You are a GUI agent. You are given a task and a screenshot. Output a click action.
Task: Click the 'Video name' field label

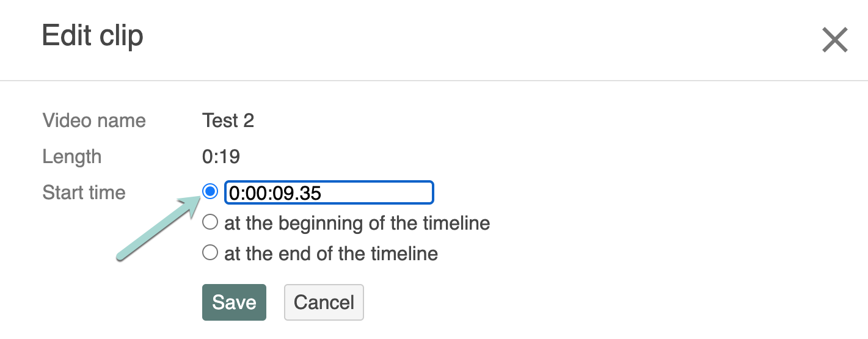(x=94, y=121)
